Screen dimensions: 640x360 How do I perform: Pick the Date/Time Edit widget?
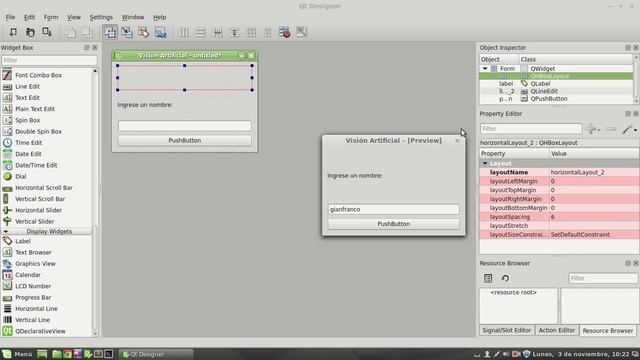coord(36,165)
